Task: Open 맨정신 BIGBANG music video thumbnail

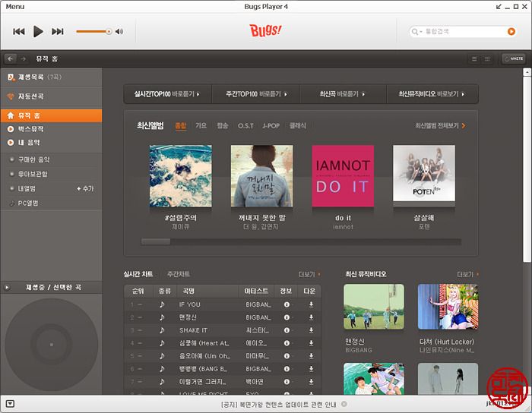Action: (374, 307)
